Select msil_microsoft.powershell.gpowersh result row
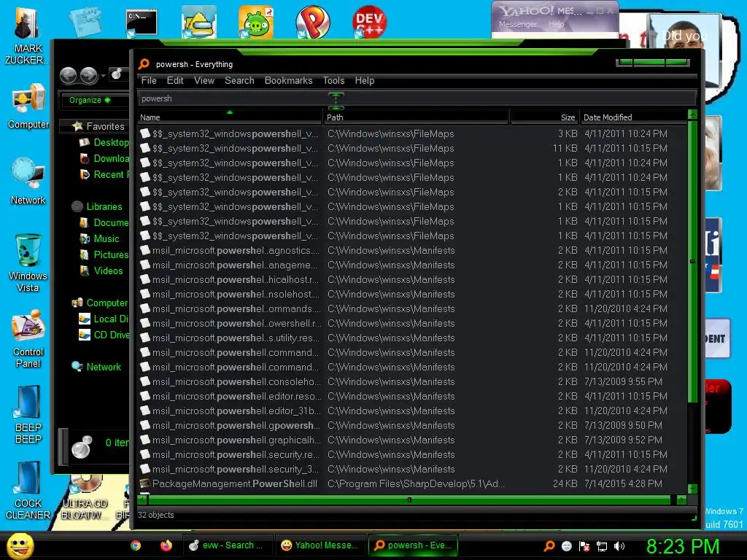 point(412,425)
